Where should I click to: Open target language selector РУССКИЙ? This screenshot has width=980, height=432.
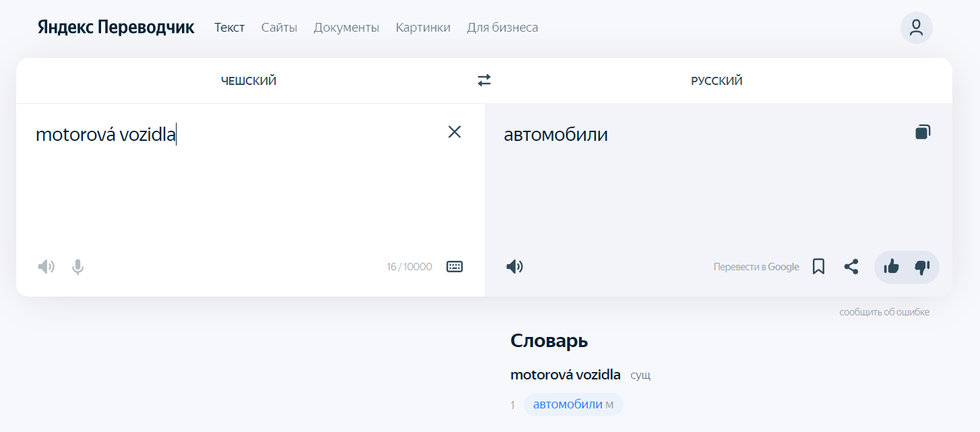point(716,81)
